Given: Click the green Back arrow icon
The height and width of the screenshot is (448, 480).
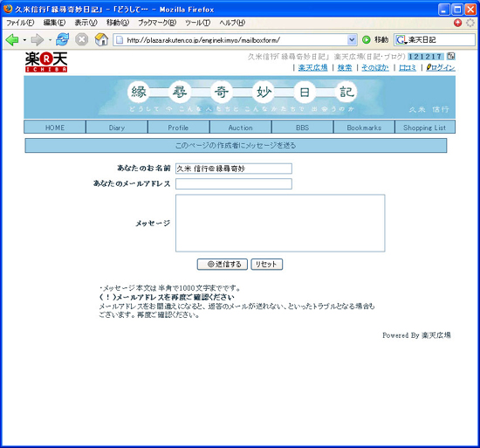Looking at the screenshot, I should (12, 40).
